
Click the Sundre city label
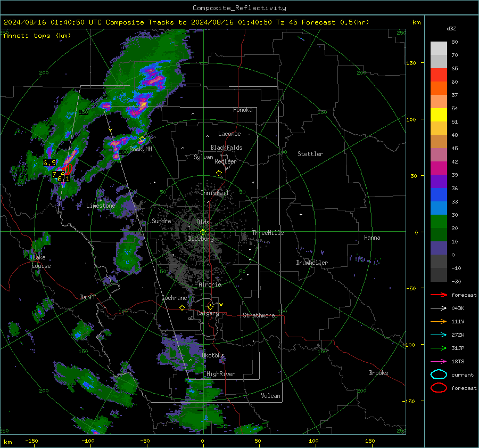click(161, 221)
